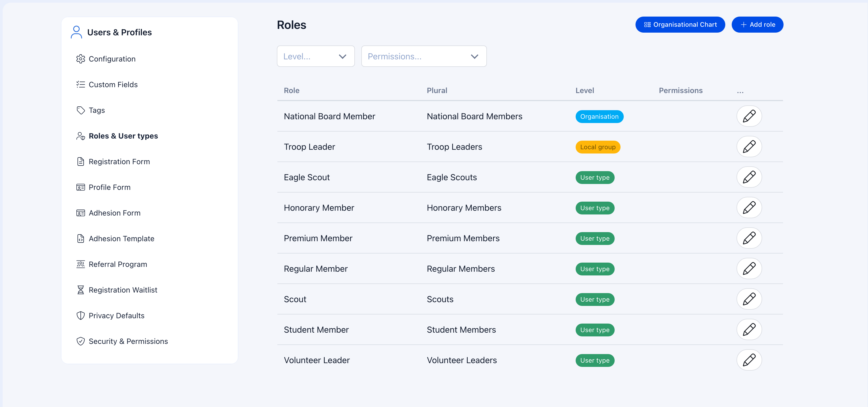Edit the National Board Member role via pencil icon
Image resolution: width=868 pixels, height=407 pixels.
(x=749, y=116)
